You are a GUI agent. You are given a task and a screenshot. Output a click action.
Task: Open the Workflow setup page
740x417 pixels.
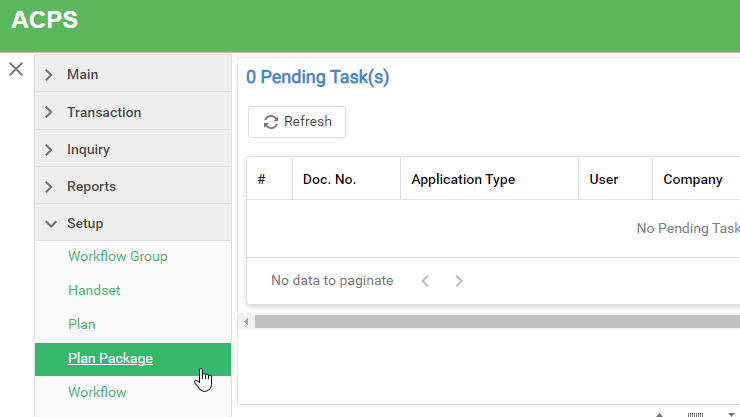97,392
